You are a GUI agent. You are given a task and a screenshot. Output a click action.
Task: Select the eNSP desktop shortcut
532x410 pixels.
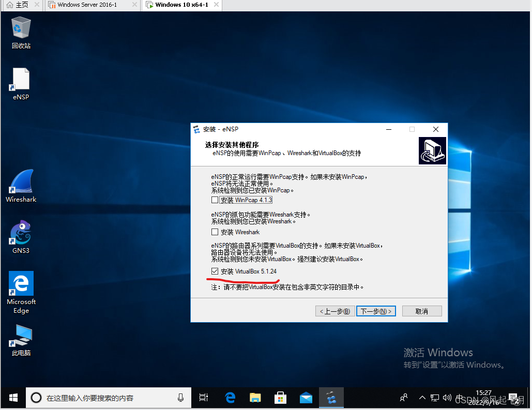[x=21, y=84]
